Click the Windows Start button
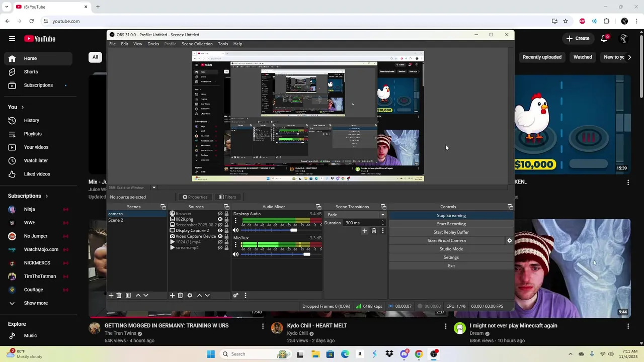This screenshot has width=644, height=362. point(211,354)
